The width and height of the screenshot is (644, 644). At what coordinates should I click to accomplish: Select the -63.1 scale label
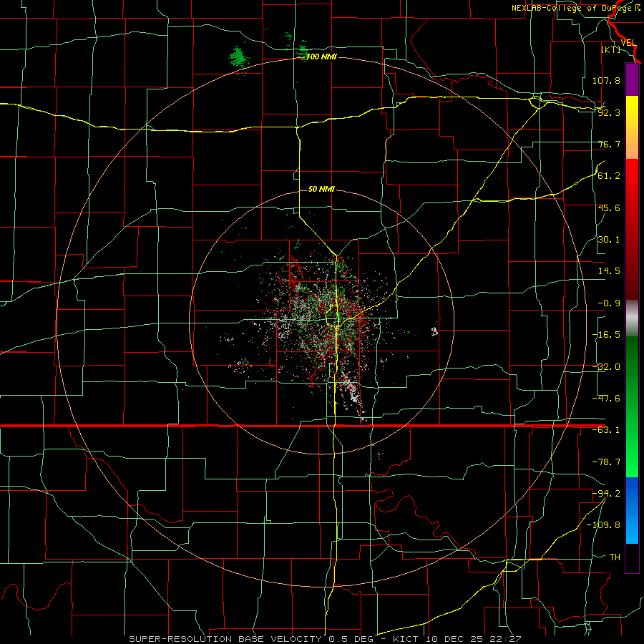606,430
